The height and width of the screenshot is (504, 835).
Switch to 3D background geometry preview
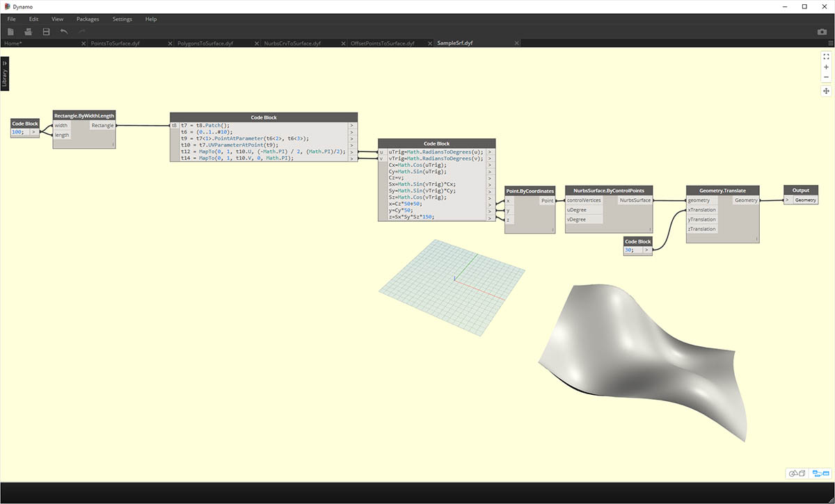tap(796, 473)
